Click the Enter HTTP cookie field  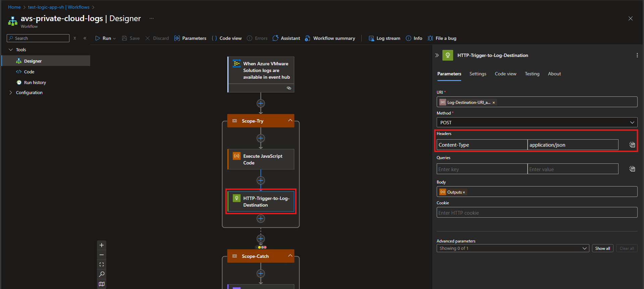[537, 213]
